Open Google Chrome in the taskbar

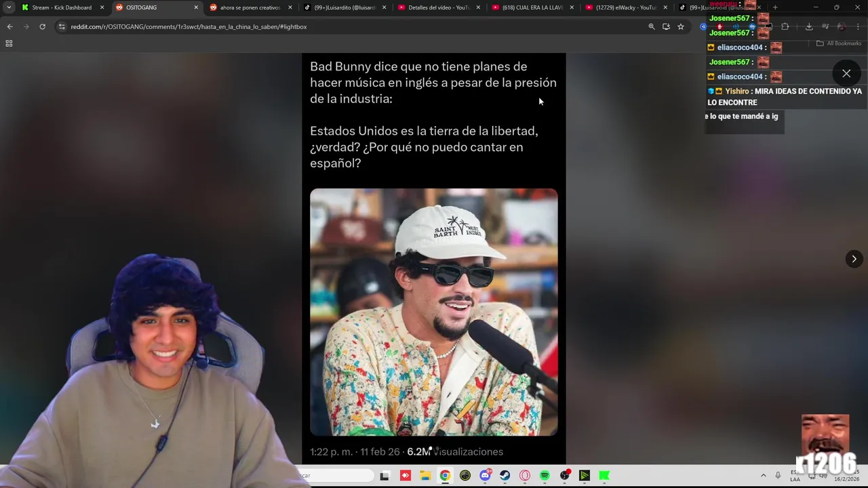[445, 476]
